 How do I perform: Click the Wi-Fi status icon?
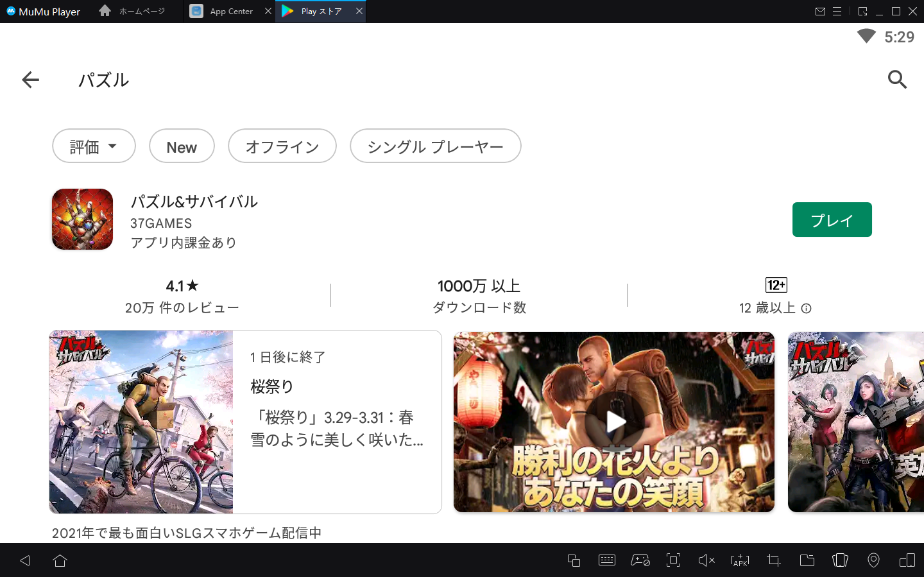(x=866, y=37)
